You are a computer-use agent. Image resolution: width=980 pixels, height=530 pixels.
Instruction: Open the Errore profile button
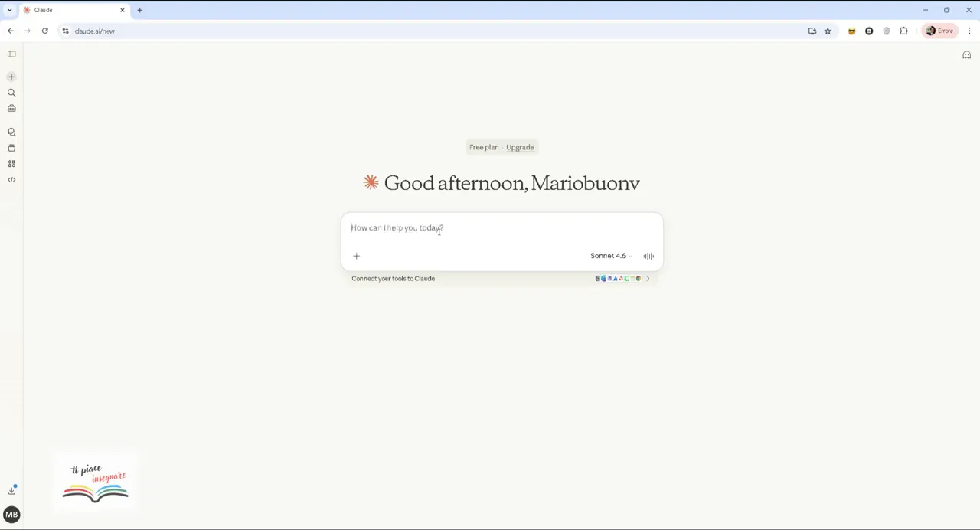[x=939, y=31]
